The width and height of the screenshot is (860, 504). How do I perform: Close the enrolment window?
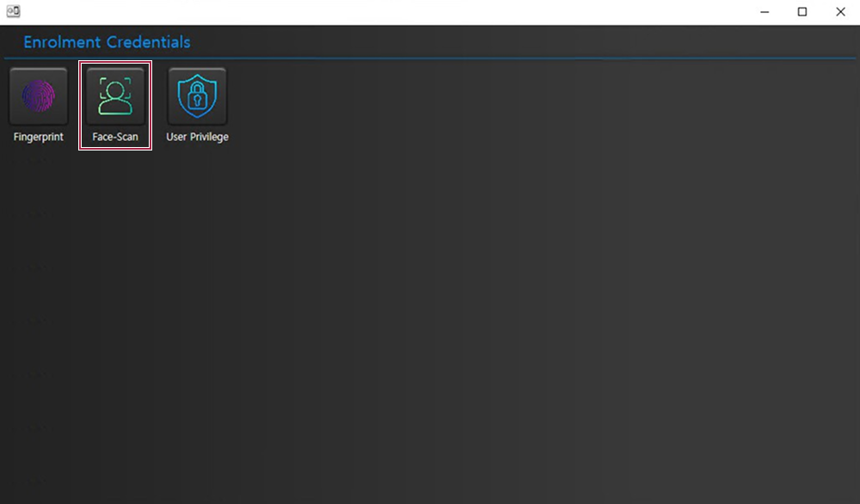[x=840, y=12]
